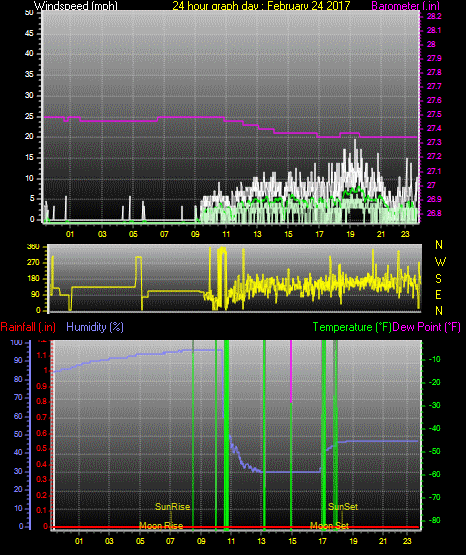Screen dimensions: 466x555
Task: Click the SunRise marker label
Action: [x=173, y=507]
